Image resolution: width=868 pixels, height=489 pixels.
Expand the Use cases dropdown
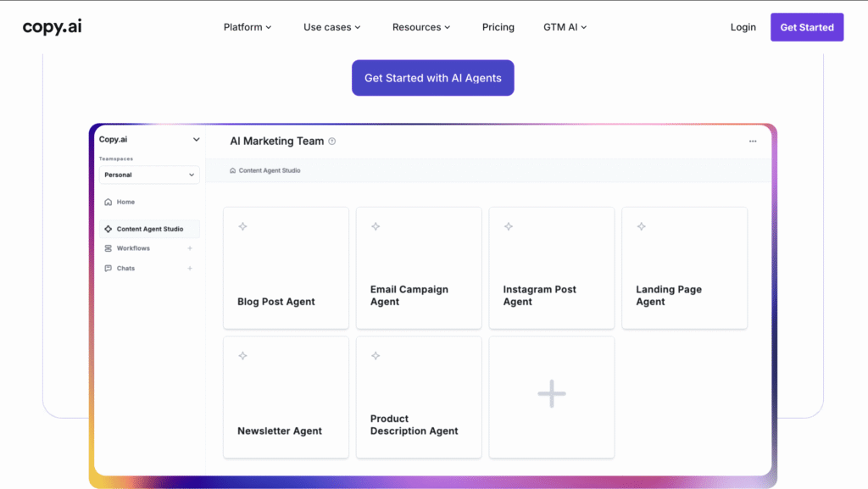[x=331, y=27]
